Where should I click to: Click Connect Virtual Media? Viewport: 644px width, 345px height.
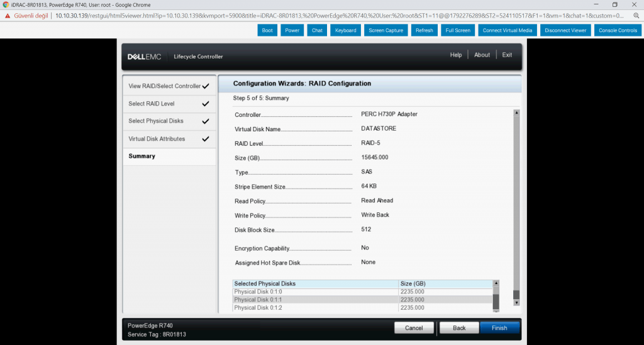click(x=508, y=30)
